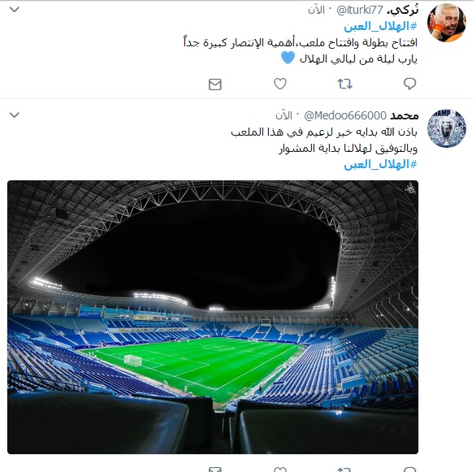Click the الآن timestamp on first tweet
The height and width of the screenshot is (472, 476).
(316, 10)
